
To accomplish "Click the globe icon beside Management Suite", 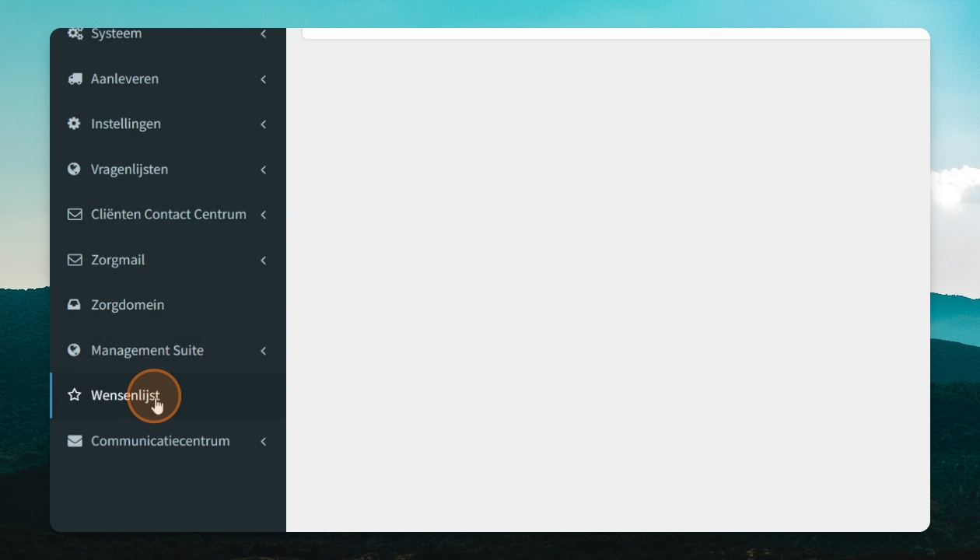I will tap(74, 350).
